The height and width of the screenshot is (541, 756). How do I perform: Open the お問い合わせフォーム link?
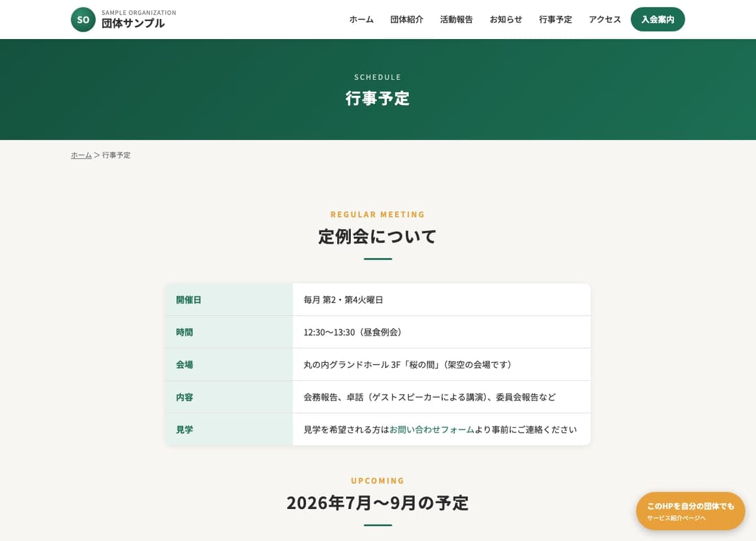pyautogui.click(x=432, y=430)
